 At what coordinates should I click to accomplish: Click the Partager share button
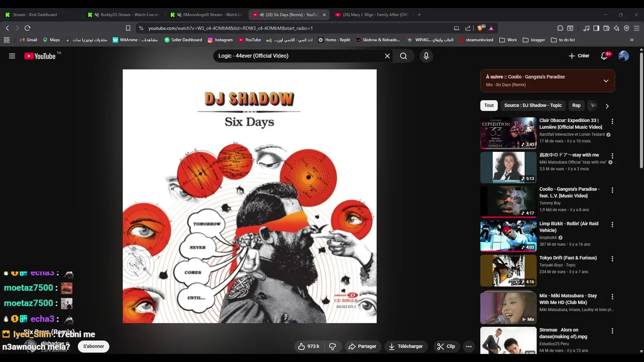pos(362,346)
